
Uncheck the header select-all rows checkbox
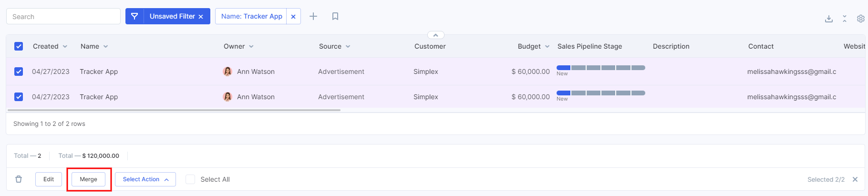(x=19, y=46)
